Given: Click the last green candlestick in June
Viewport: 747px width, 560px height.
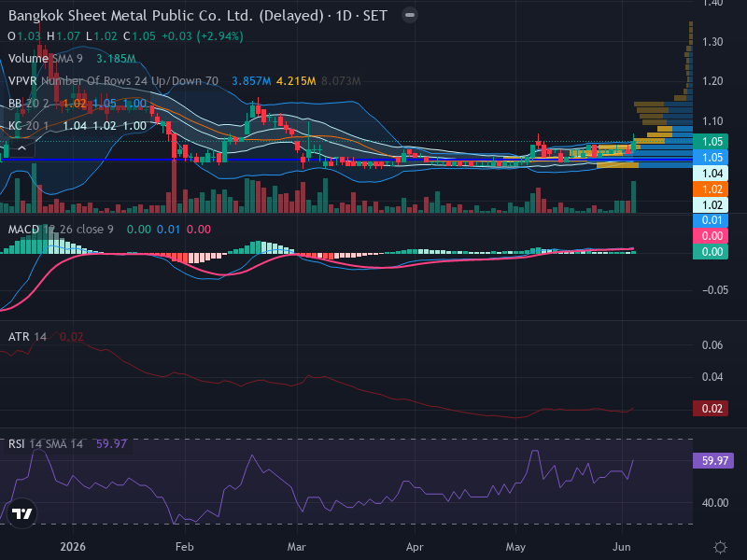Looking at the screenshot, I should (634, 143).
